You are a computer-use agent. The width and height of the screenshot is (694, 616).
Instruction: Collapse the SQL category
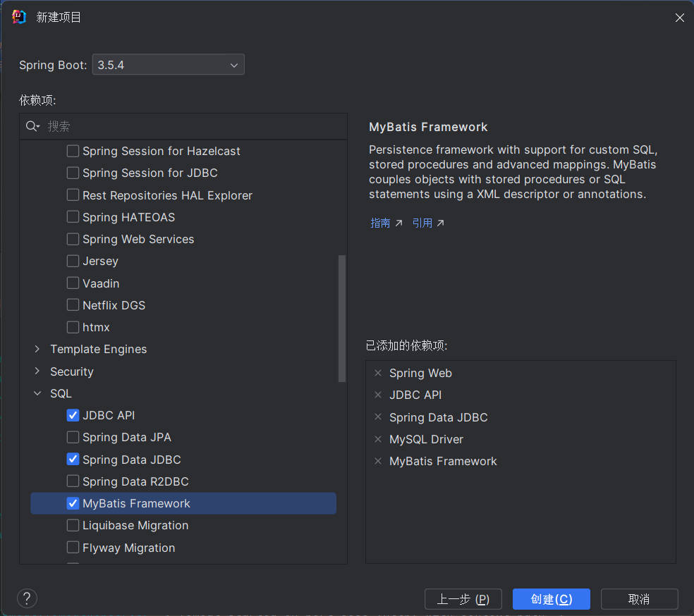click(x=37, y=393)
